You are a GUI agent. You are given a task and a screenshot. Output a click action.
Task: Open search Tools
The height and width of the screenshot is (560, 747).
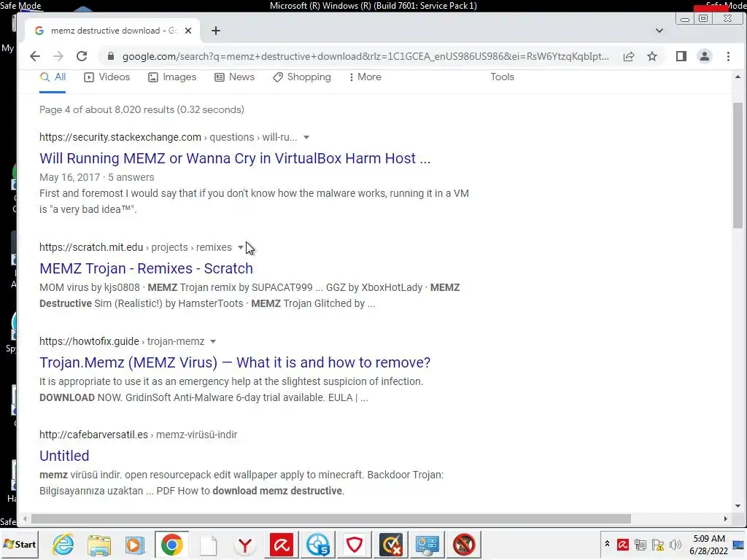tap(502, 77)
